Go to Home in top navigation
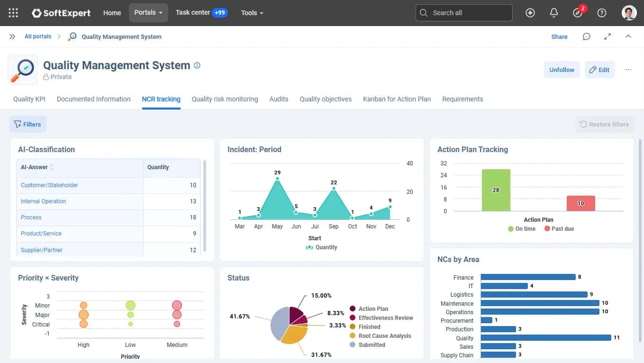Screen dimensions: 644x363 click(x=112, y=13)
